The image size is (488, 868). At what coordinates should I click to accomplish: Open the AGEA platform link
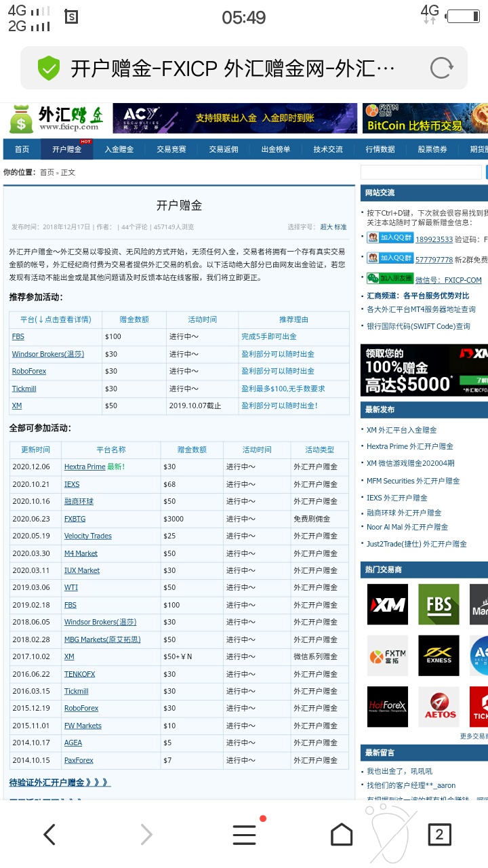click(x=73, y=743)
